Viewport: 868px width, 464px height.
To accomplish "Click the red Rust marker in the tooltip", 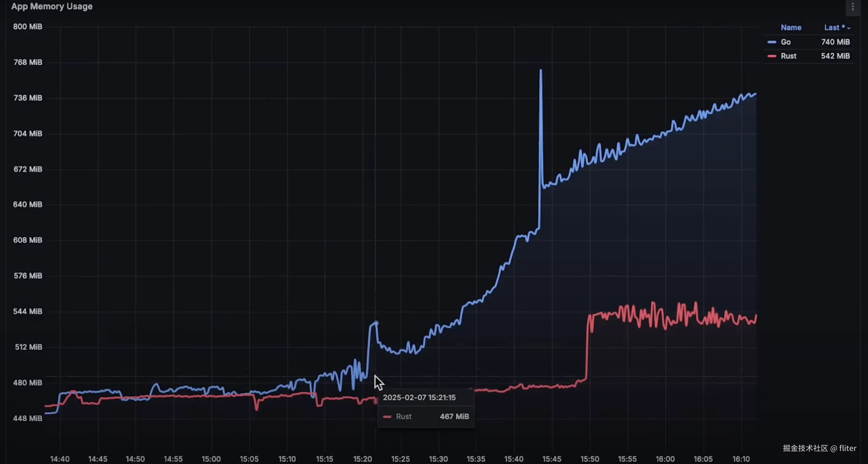I will click(x=387, y=417).
